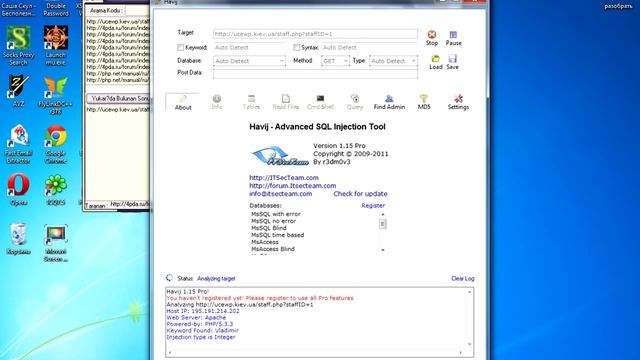The image size is (640, 360).
Task: Click the 'Web Server: Apache' log line
Action: (x=196, y=318)
